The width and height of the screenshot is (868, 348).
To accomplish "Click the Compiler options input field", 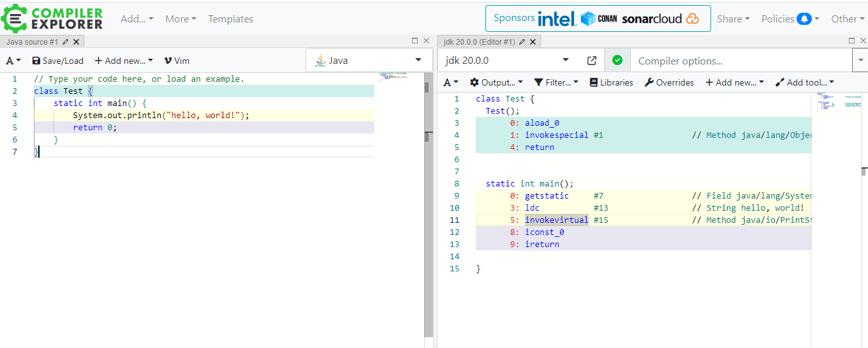I will [x=740, y=61].
